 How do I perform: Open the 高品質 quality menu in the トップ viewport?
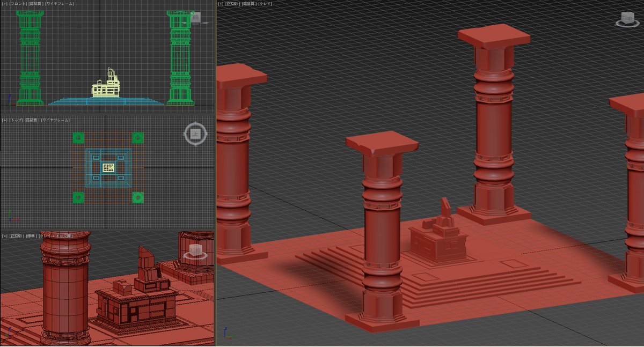(x=33, y=120)
